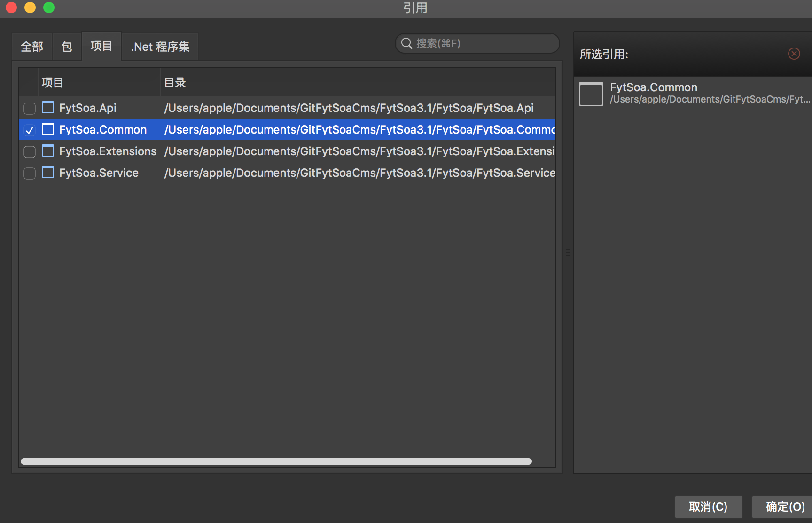Close the dialog with red window button

point(11,8)
